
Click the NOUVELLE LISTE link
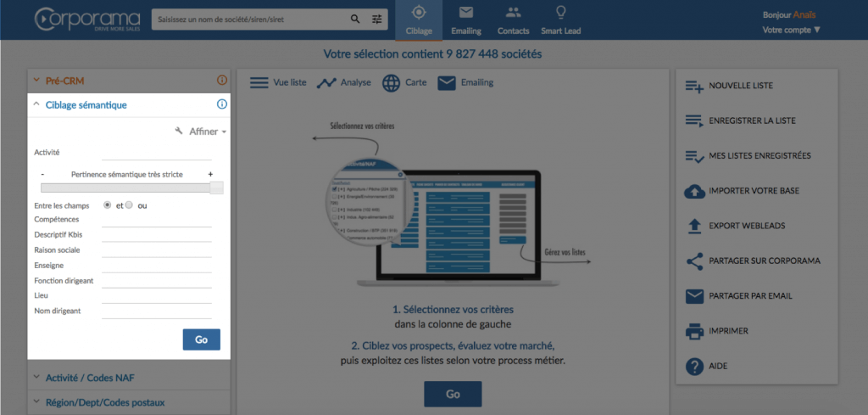pyautogui.click(x=741, y=86)
